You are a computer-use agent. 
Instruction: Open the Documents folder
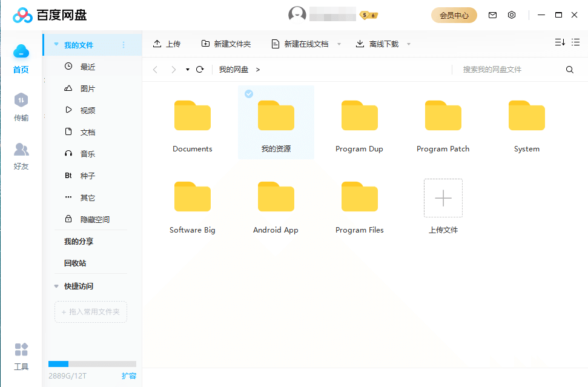coord(193,116)
